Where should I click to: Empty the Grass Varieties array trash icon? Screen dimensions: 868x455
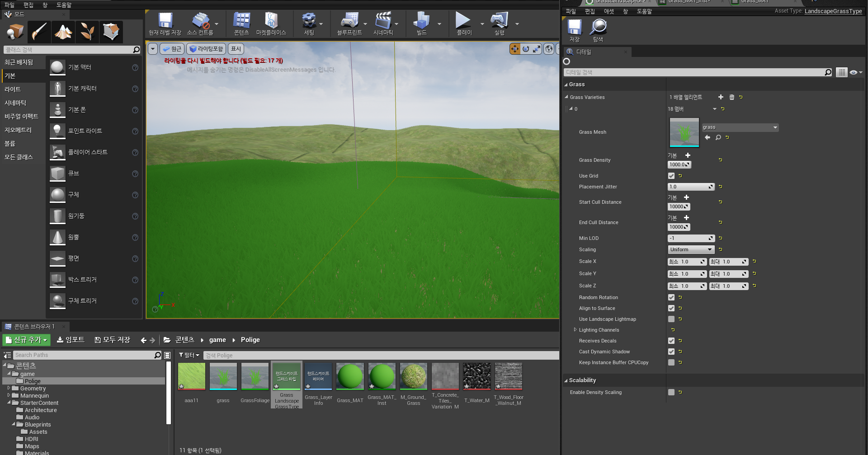[x=731, y=97]
